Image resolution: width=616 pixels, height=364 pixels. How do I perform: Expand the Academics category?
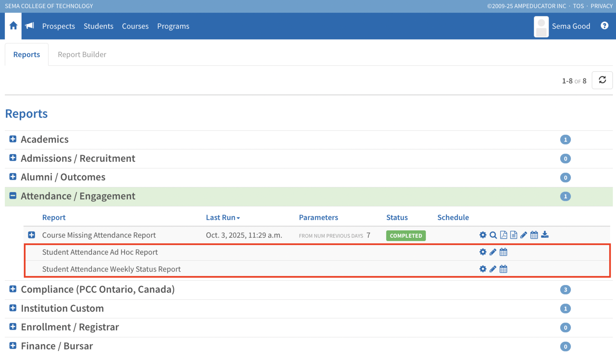pos(13,139)
